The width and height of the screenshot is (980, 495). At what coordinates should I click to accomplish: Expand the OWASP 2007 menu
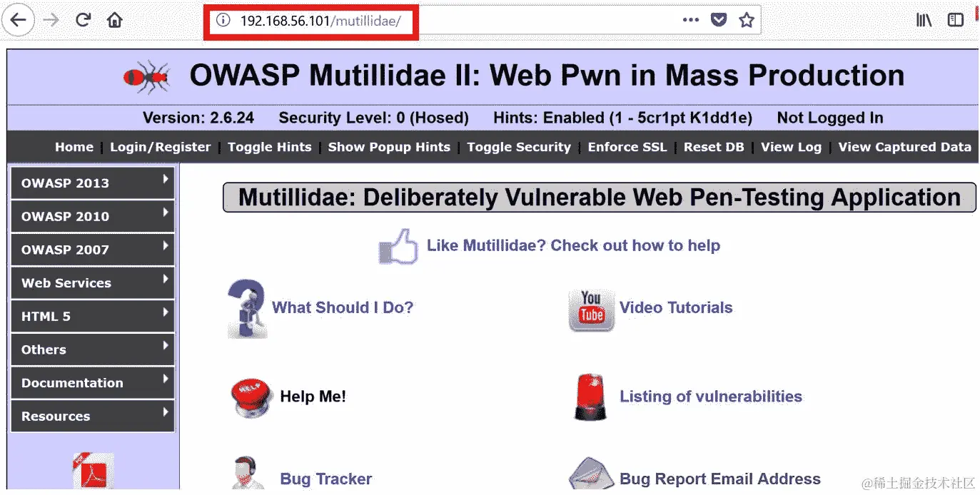coord(93,250)
